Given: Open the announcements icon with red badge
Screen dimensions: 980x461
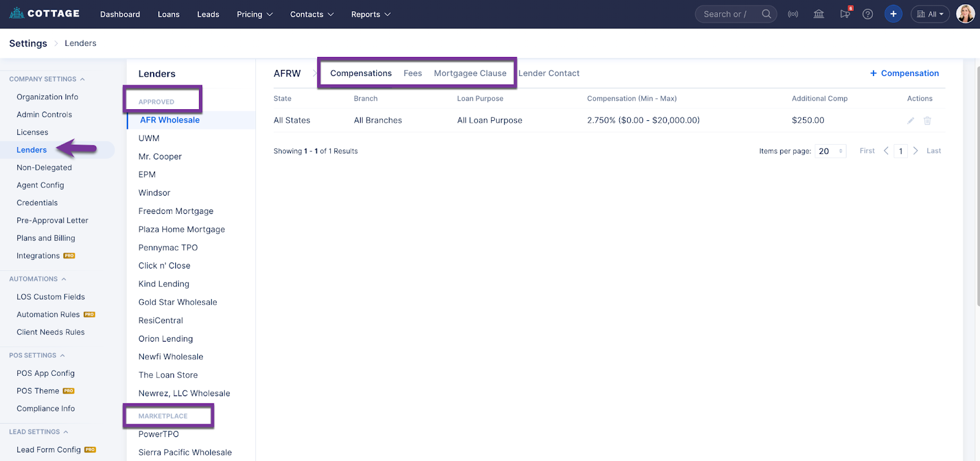Looking at the screenshot, I should [x=845, y=13].
